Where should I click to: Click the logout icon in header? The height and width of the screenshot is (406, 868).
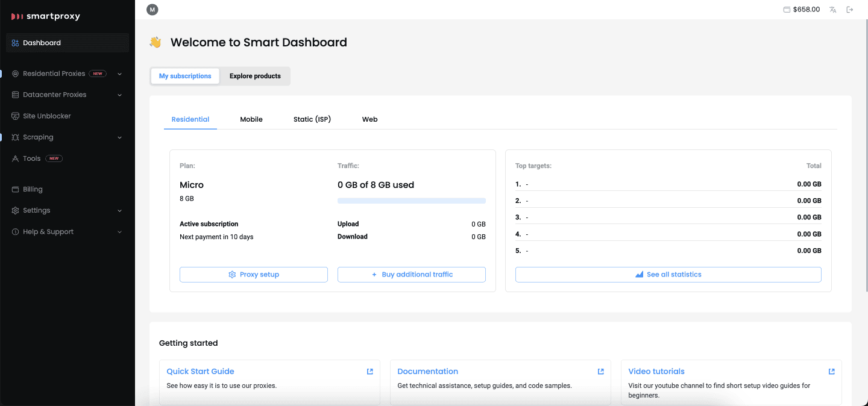coord(850,10)
